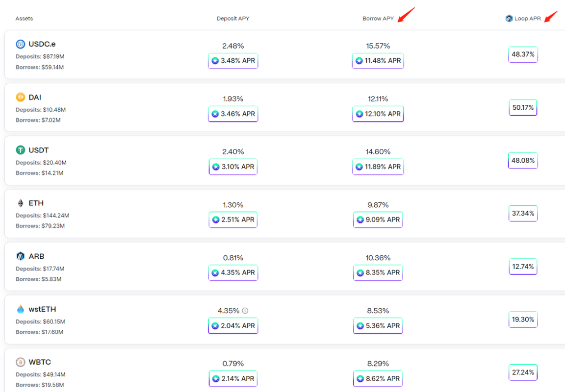565x392 pixels.
Task: Click the ETH token icon
Action: point(21,203)
